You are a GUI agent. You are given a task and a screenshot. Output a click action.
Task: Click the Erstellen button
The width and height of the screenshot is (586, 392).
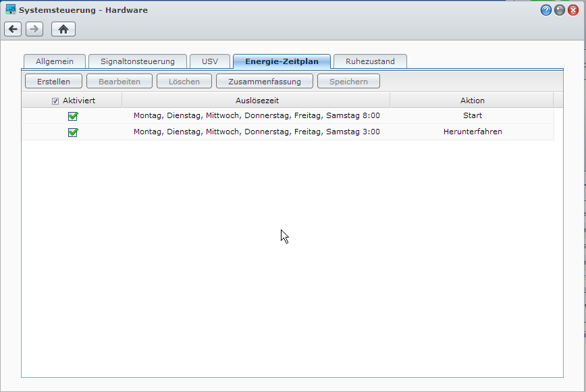(53, 81)
